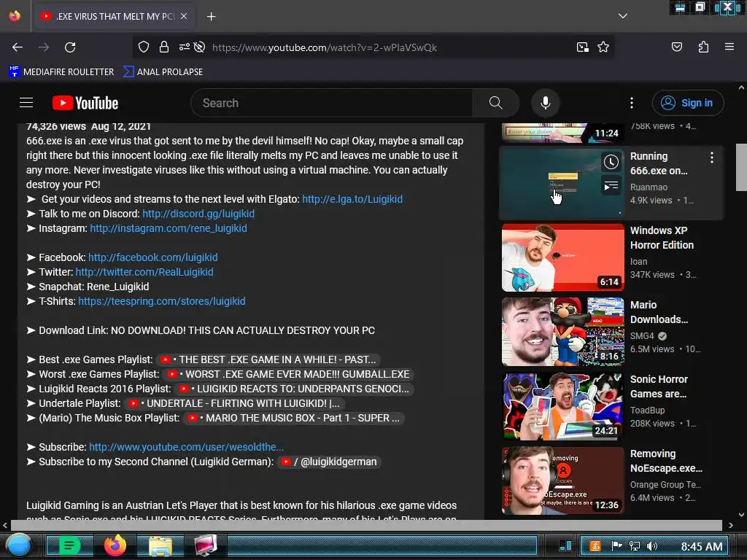Open the network tray icon
The image size is (747, 560).
pos(635,546)
